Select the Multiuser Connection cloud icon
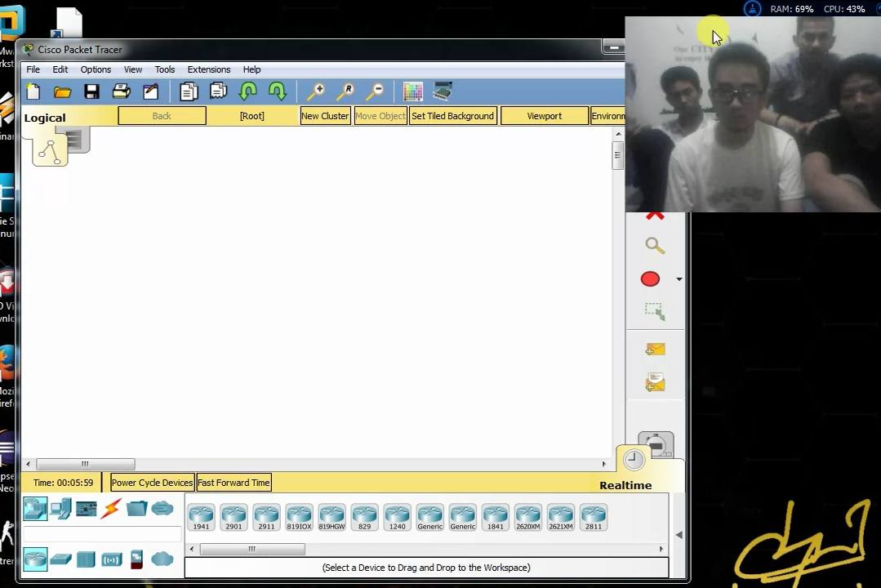Screen dimensions: 881x588 click(162, 509)
